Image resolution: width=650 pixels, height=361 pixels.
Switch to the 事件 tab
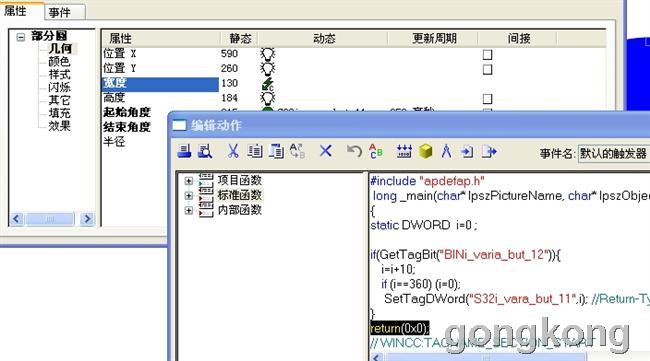(x=60, y=12)
